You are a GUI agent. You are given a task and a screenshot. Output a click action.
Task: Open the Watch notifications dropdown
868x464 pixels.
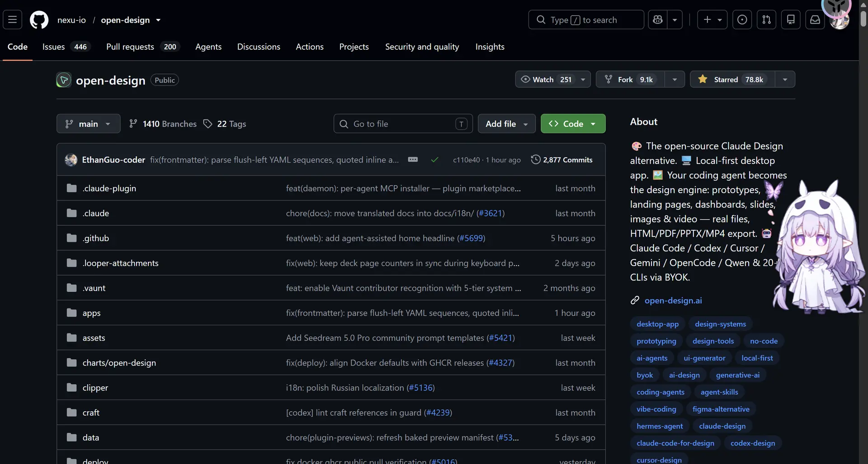[x=553, y=79]
